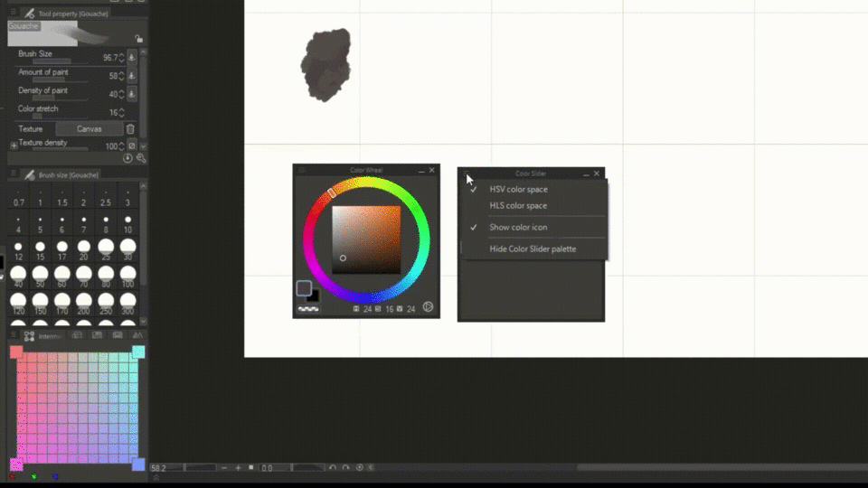Click the fit-to-screen square icon
868x488 pixels.
tap(250, 467)
